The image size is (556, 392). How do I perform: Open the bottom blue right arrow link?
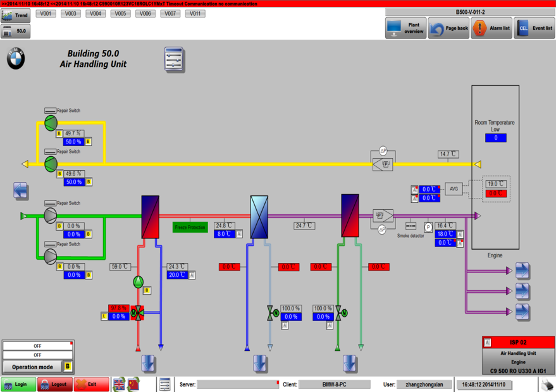click(x=522, y=312)
